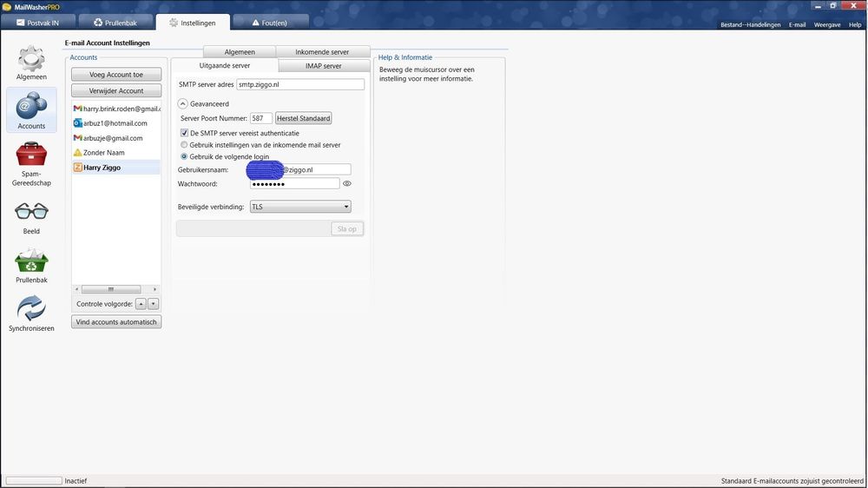Open the Algemeen account settings tab

tap(240, 51)
